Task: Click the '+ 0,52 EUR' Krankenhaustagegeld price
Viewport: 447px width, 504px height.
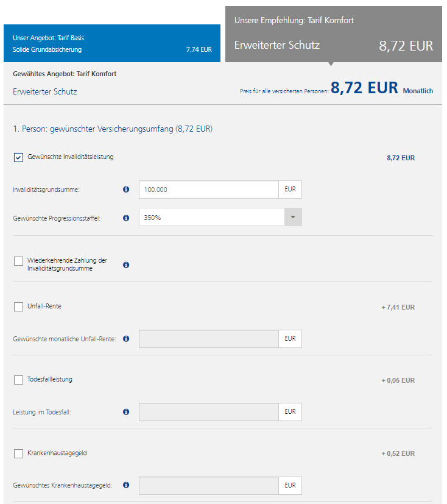Action: pos(398,453)
